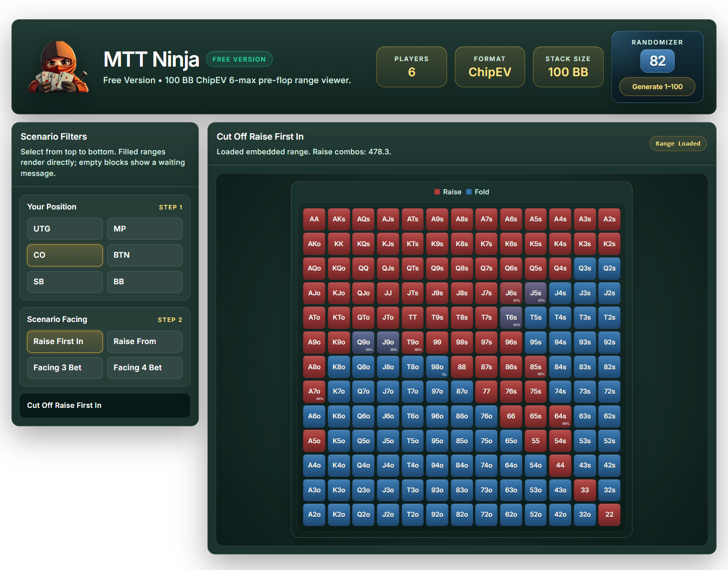Click the red Raise legend swatch

437,192
